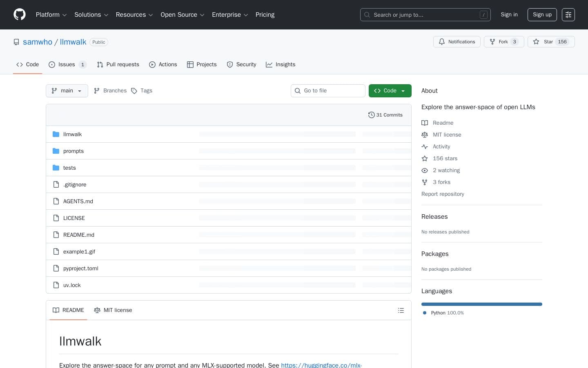The width and height of the screenshot is (588, 368).
Task: Select the commit history clock icon
Action: [372, 115]
